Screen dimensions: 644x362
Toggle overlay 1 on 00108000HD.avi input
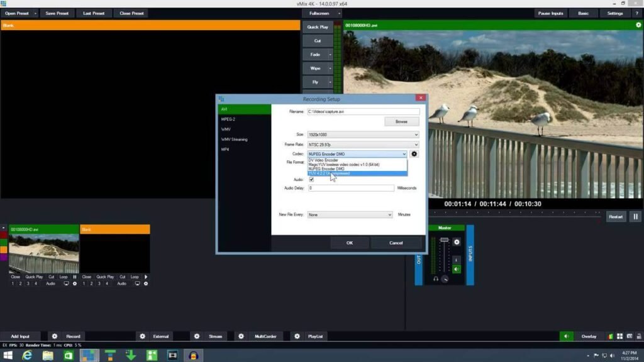(13, 283)
